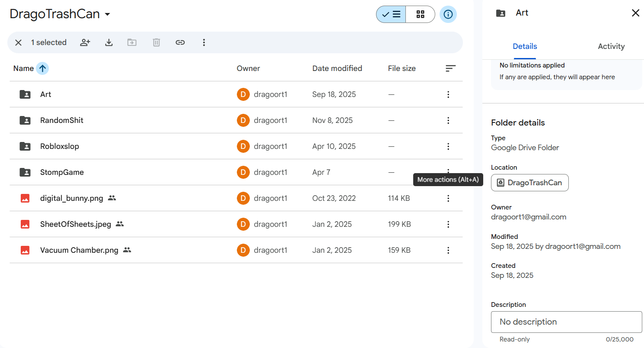644x348 pixels.
Task: Open more actions for digital_bunny.png
Action: coord(448,198)
